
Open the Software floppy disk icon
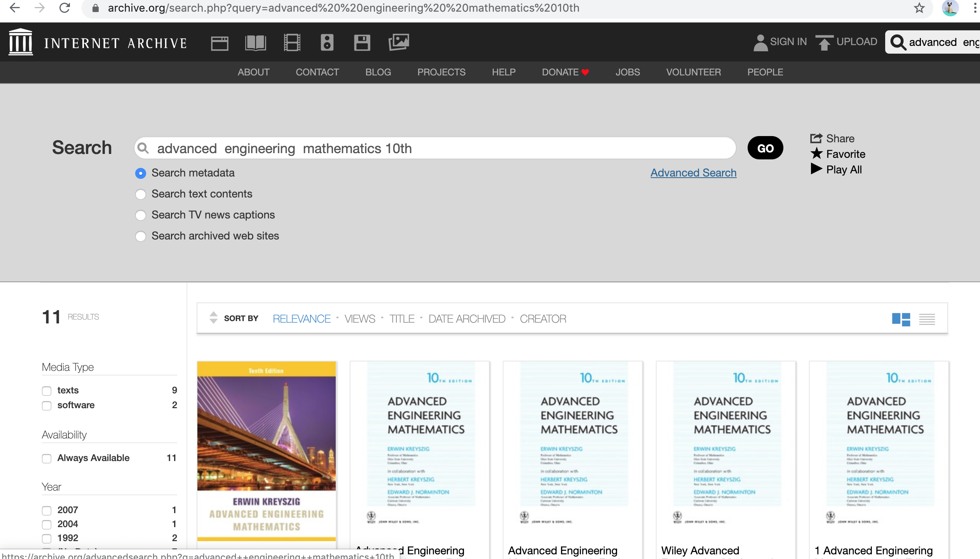(362, 43)
